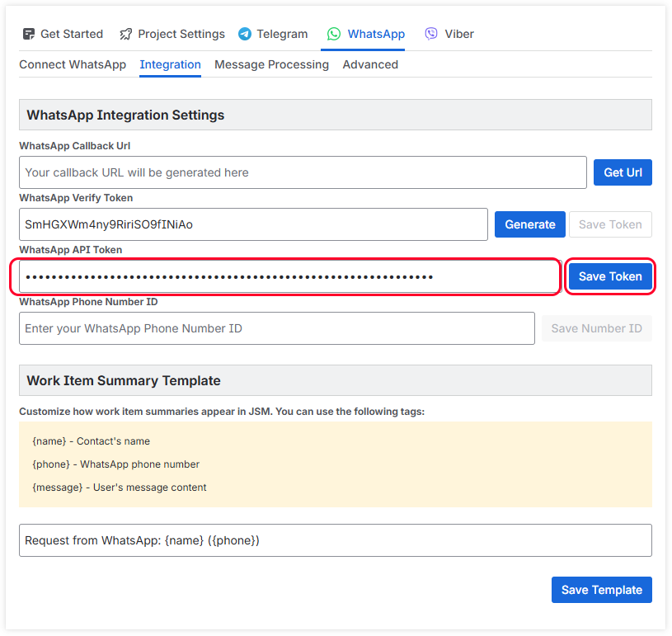Switch to Project Settings tab

pyautogui.click(x=172, y=34)
